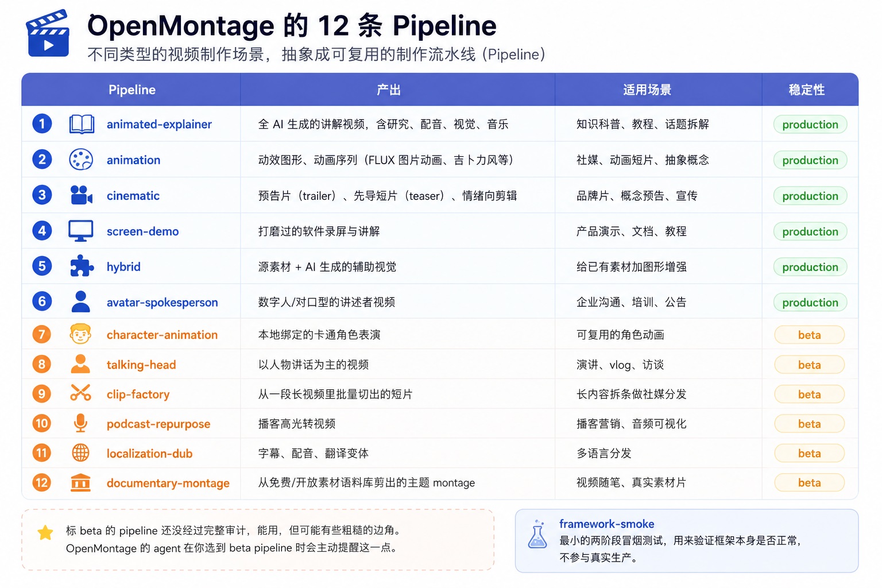882x588 pixels.
Task: Click the text 知识科普、教程、话题拆解
Action: [x=643, y=124]
